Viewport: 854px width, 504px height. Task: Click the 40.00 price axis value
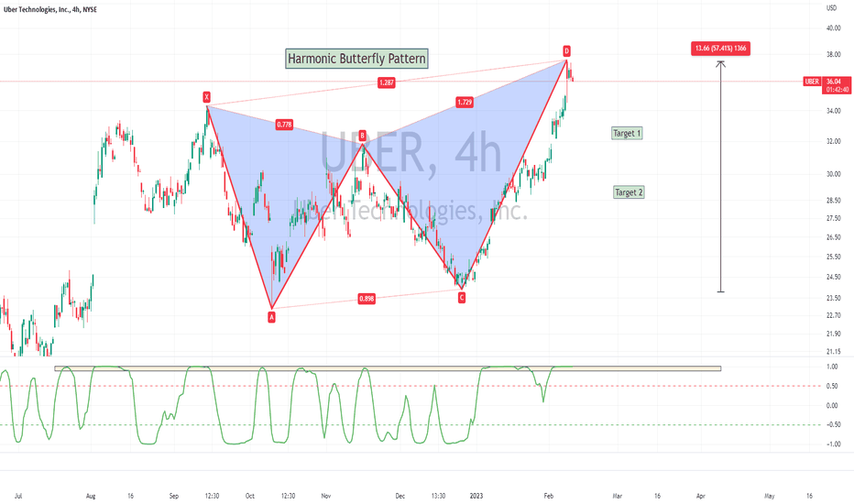tap(833, 28)
